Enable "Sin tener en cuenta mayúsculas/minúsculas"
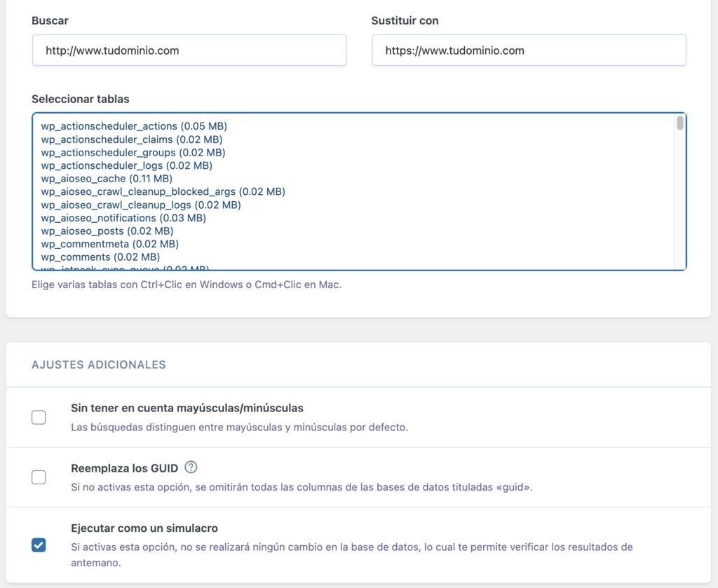 pos(39,417)
